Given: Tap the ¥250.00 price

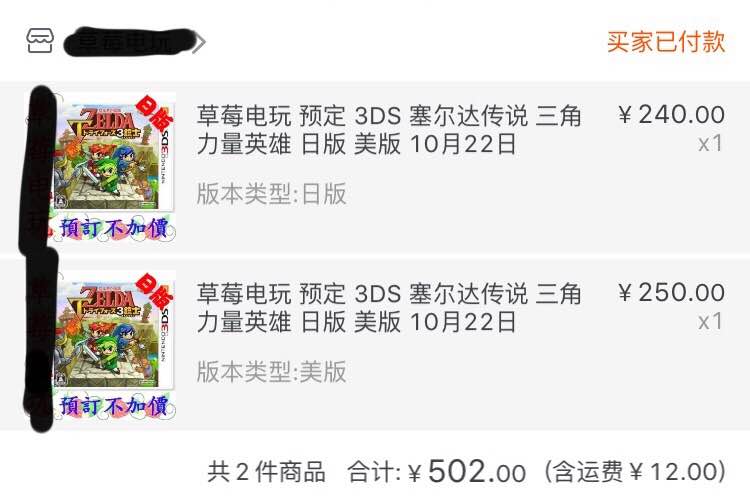Looking at the screenshot, I should click(x=671, y=293).
